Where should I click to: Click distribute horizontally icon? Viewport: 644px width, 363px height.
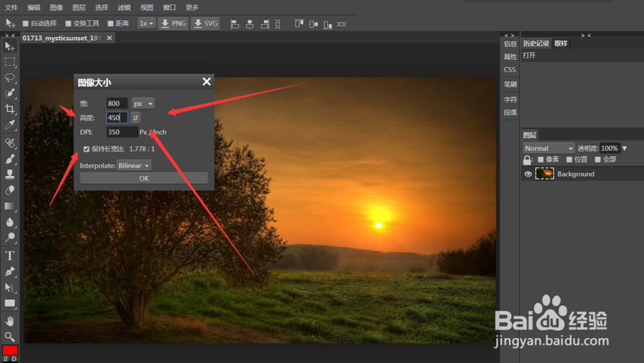click(x=342, y=24)
